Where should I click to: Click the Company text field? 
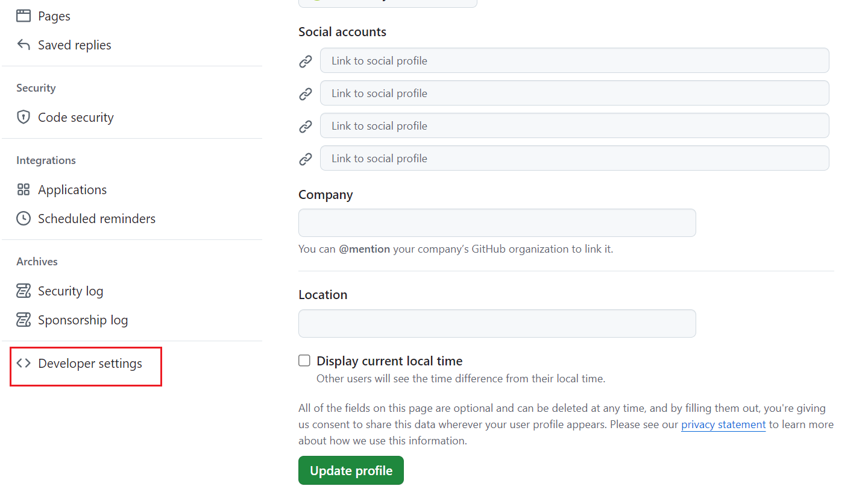[497, 223]
